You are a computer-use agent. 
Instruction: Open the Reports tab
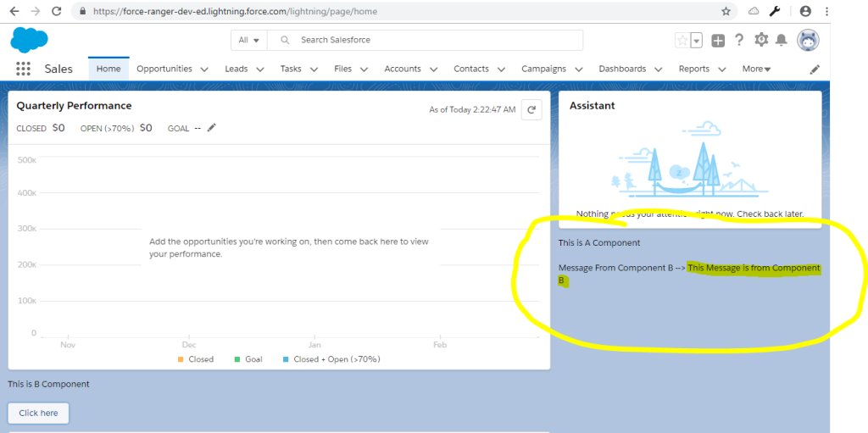point(694,69)
